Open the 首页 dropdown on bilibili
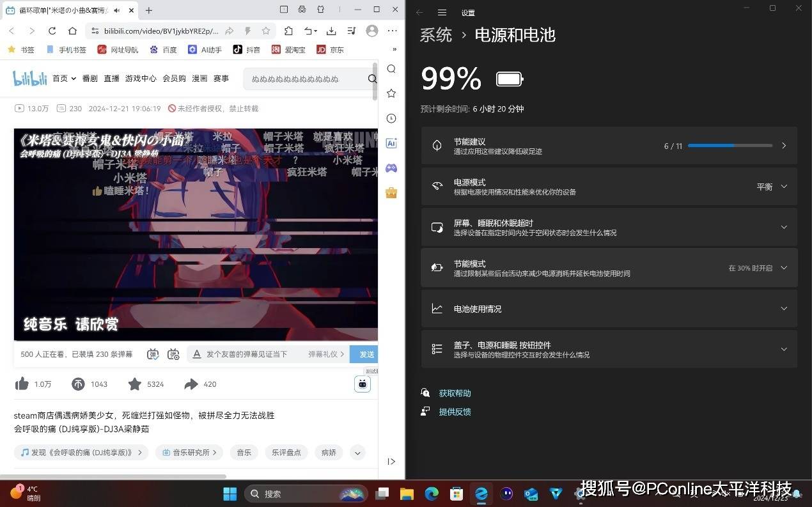The height and width of the screenshot is (507, 812). [x=64, y=78]
